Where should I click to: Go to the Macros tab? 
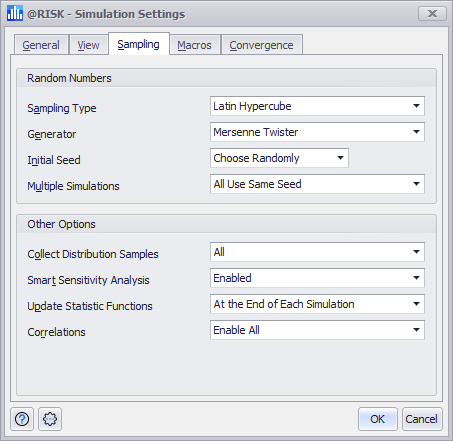tap(195, 45)
